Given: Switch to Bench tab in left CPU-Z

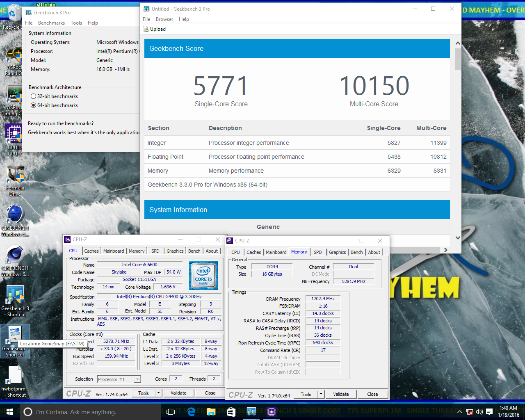Looking at the screenshot, I should (x=194, y=251).
